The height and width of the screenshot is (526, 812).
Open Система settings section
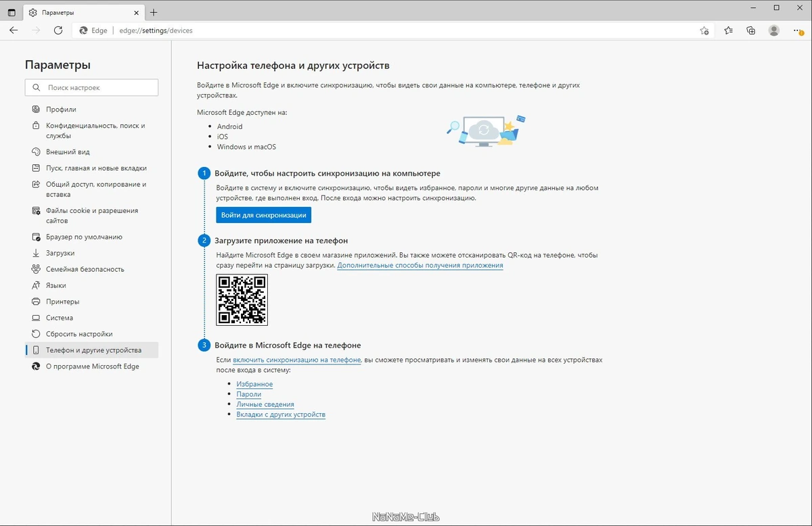[91, 318]
